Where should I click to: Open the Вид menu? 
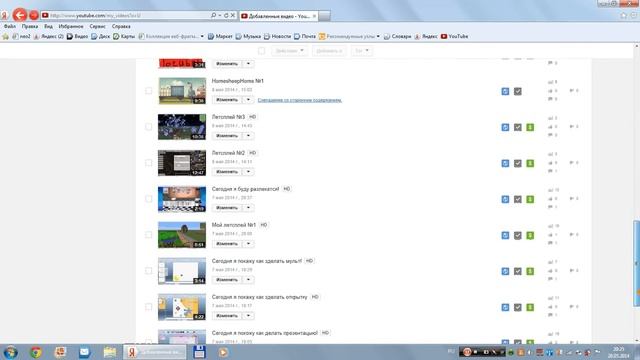coord(48,26)
